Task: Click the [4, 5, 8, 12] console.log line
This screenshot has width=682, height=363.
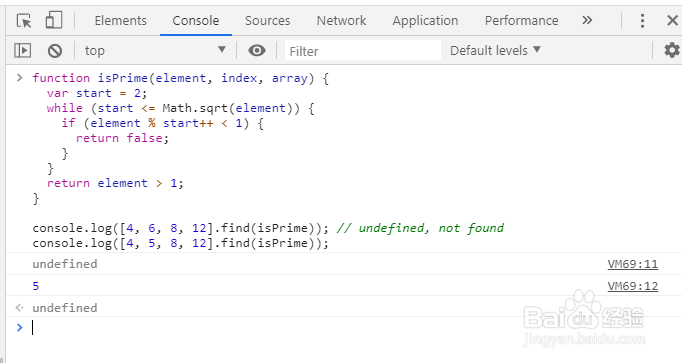Action: pyautogui.click(x=181, y=243)
